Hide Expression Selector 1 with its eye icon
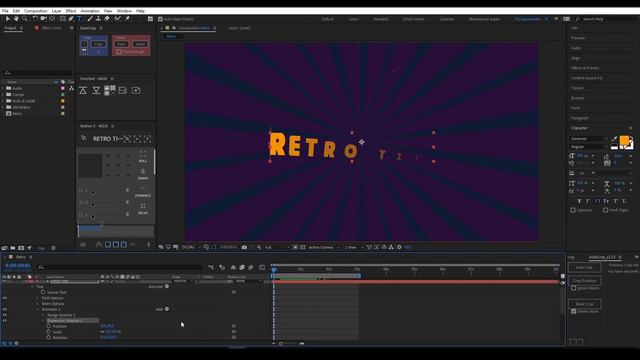This screenshot has width=640, height=360. point(4,321)
